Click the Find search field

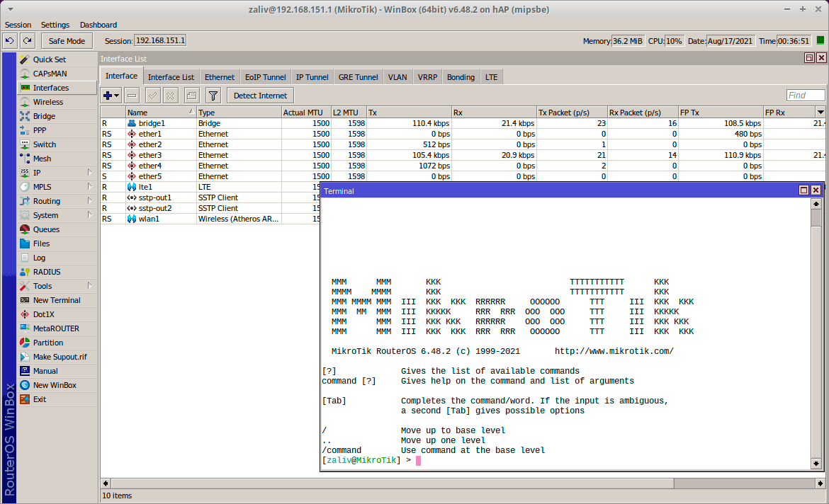coord(806,96)
